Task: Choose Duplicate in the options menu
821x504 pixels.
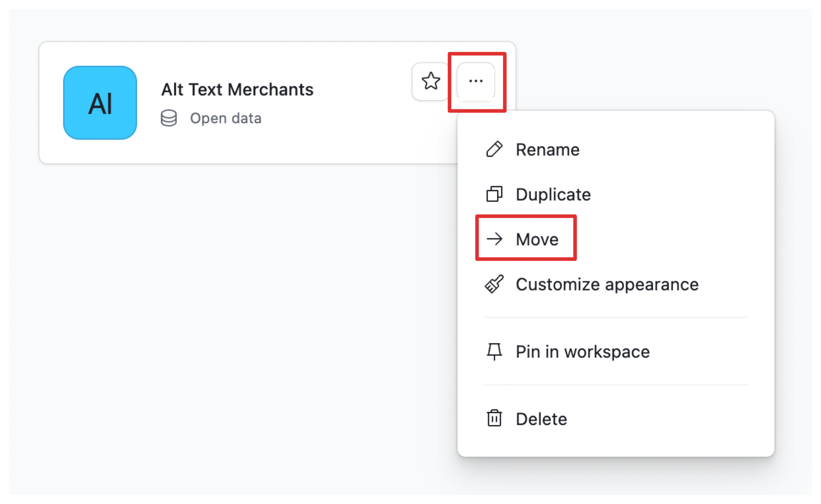Action: click(x=553, y=194)
